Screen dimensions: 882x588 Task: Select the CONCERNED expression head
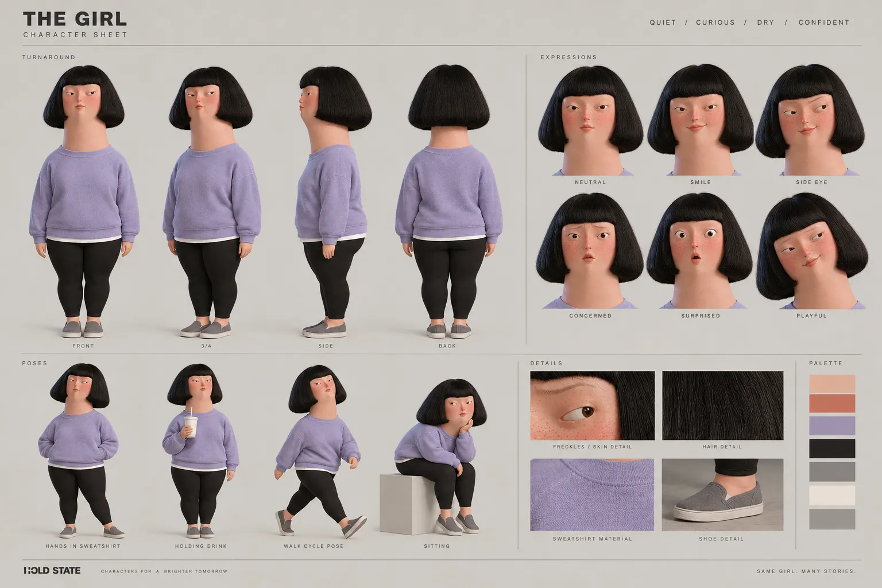coord(590,251)
